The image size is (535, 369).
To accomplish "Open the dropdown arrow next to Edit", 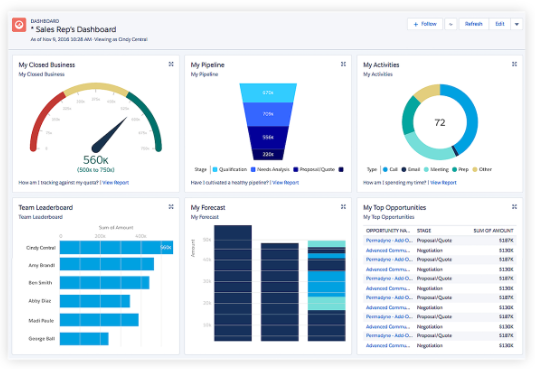I will [x=517, y=24].
